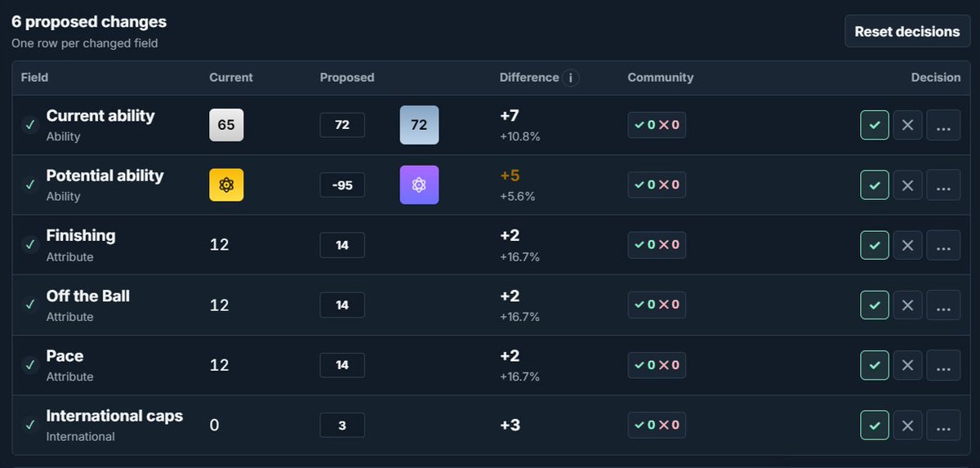Click community votes for Pace
Image resolution: width=980 pixels, height=468 pixels.
pos(657,365)
